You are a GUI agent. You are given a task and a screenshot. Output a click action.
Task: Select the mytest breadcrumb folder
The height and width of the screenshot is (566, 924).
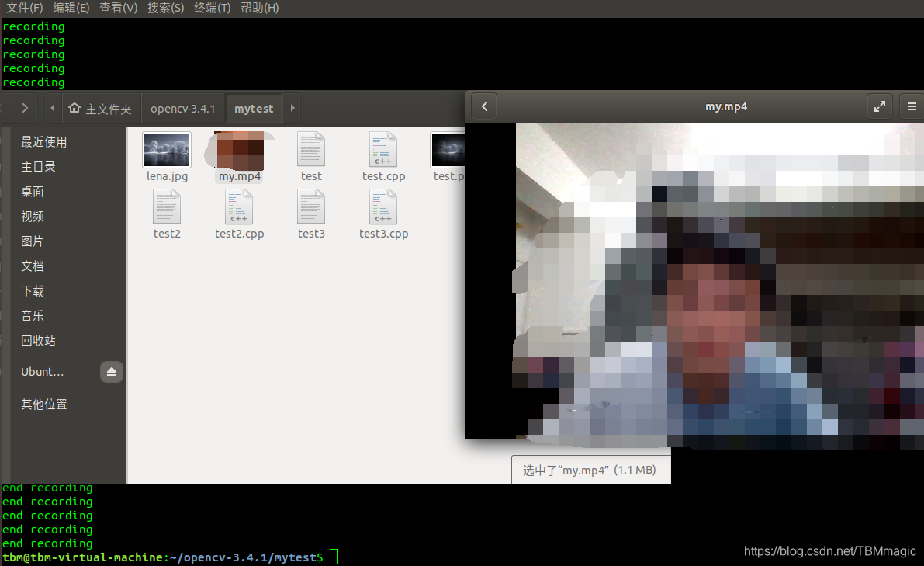(254, 109)
